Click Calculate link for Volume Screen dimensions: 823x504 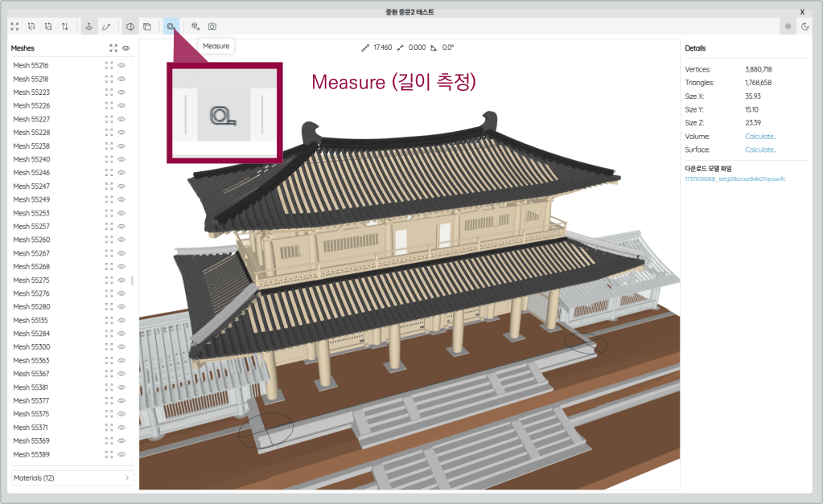click(x=760, y=137)
